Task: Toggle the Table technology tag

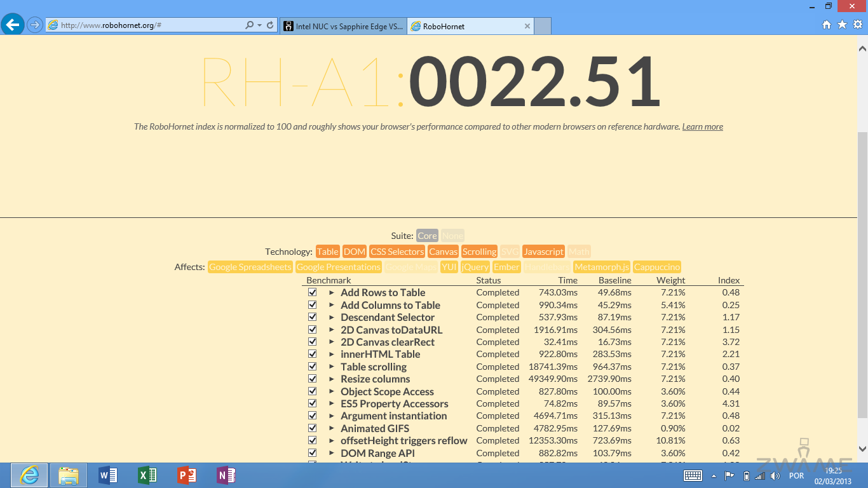Action: (x=327, y=252)
